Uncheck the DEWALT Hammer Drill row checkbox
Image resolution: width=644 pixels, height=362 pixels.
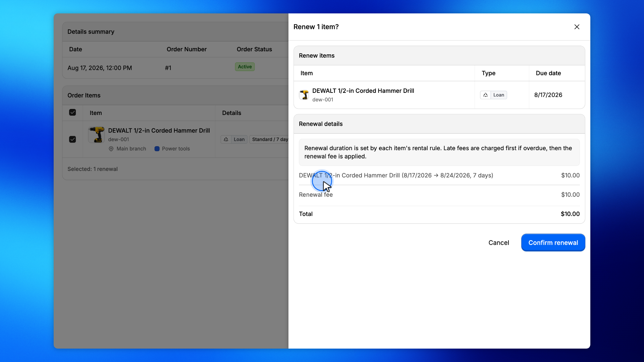(72, 139)
